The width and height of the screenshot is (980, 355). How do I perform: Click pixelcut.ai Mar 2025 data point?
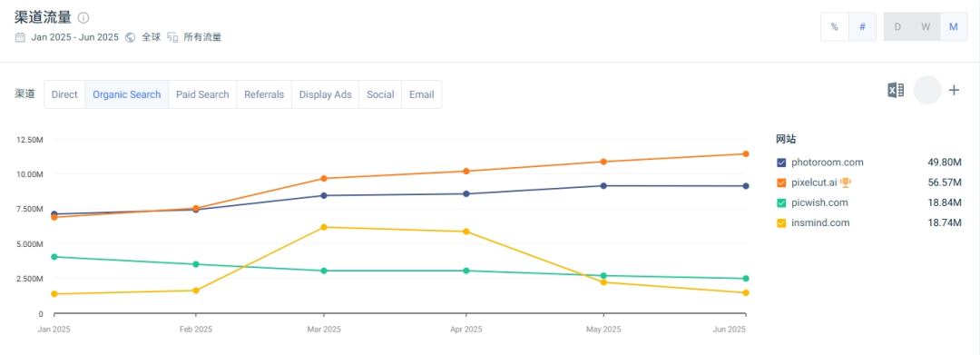coord(324,179)
